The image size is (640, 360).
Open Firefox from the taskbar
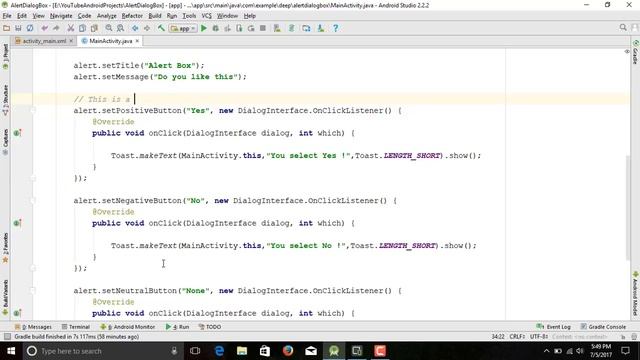(288, 351)
